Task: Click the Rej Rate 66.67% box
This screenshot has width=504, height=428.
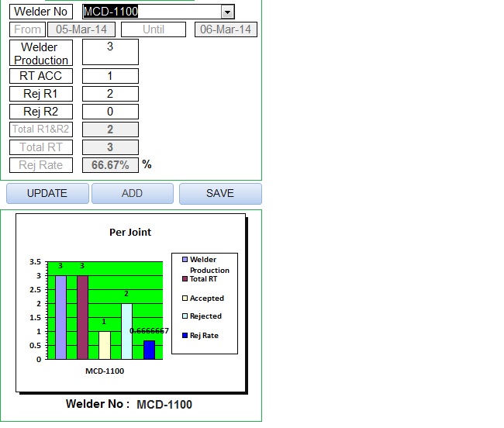Action: (110, 165)
